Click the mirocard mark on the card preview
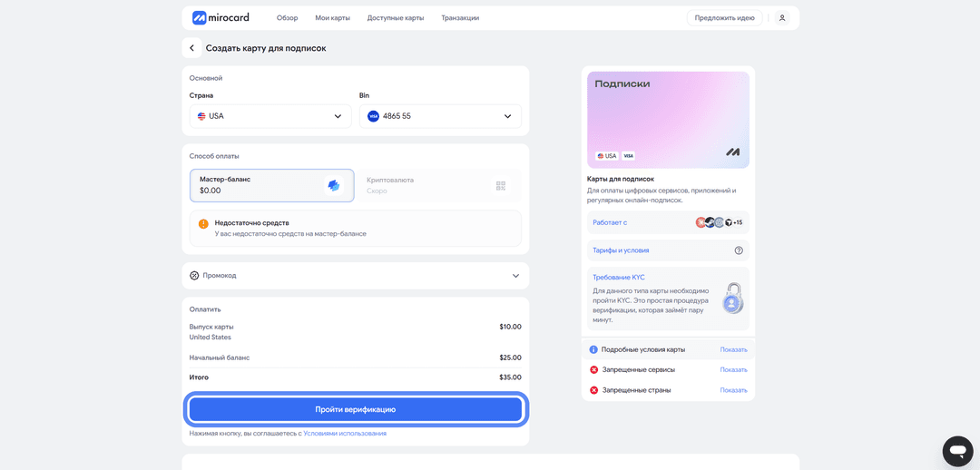980x470 pixels. tap(733, 152)
